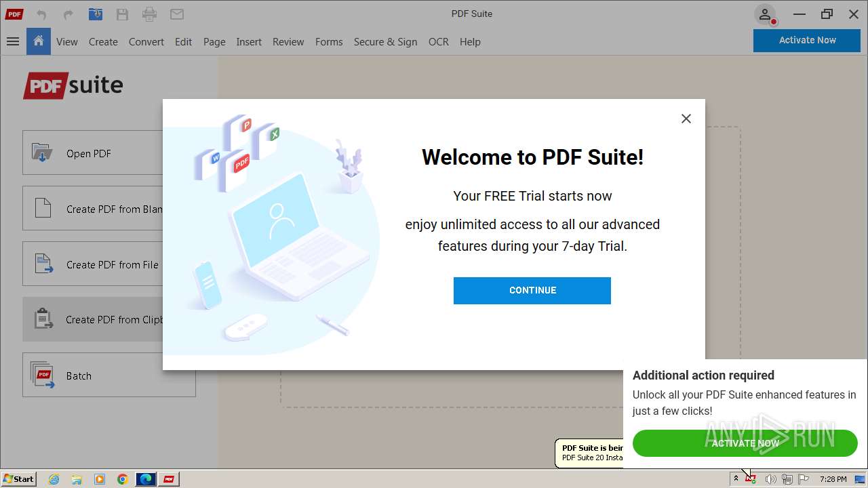Click the PDF Suite installer tray icon
Screen dimensions: 868x488
point(751,479)
